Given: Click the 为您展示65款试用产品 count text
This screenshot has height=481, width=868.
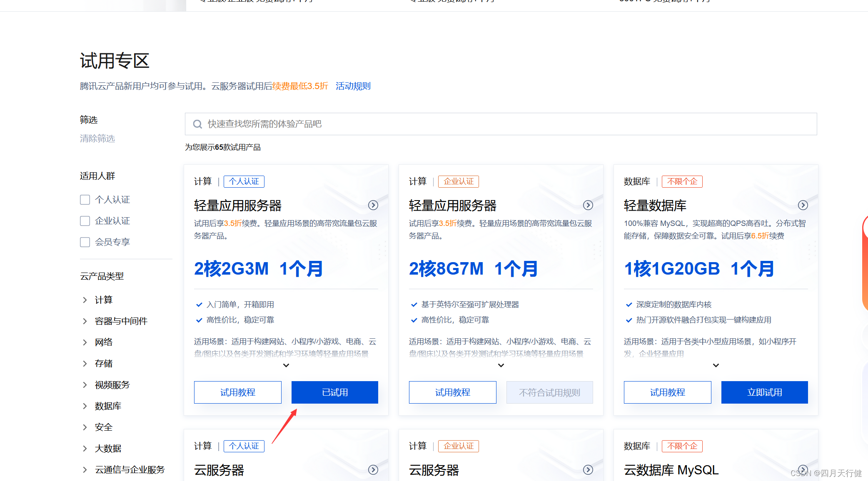Looking at the screenshot, I should [x=223, y=147].
